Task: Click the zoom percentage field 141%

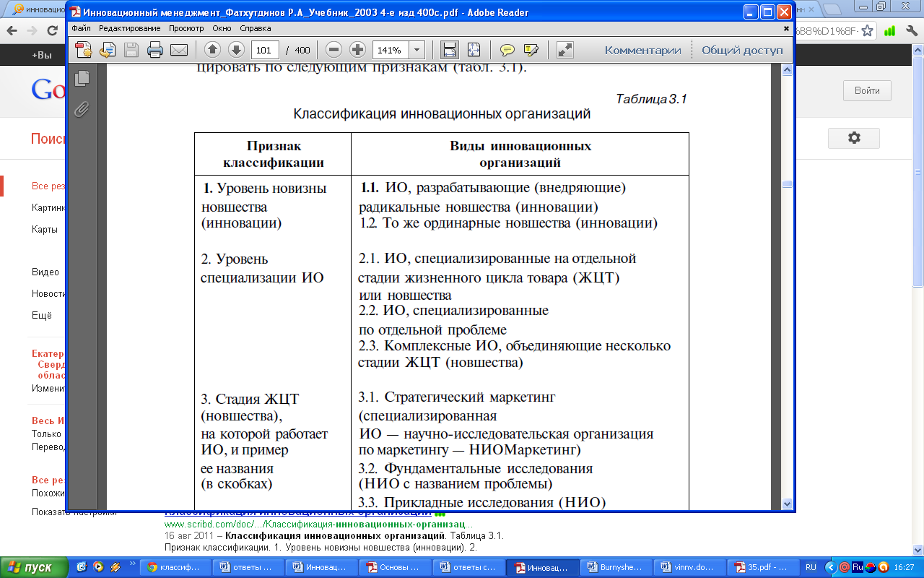Action: pyautogui.click(x=391, y=50)
